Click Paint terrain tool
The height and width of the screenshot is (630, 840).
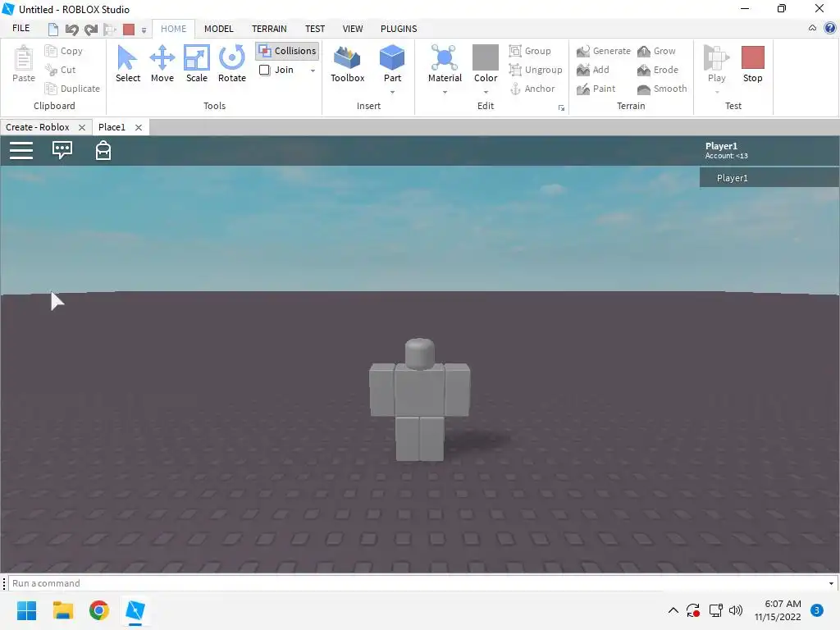click(x=596, y=89)
